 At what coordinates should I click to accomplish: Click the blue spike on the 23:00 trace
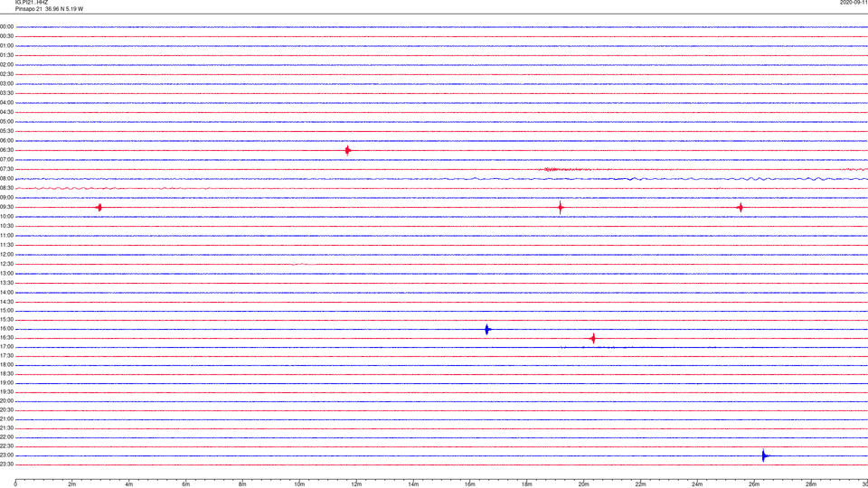coord(764,455)
